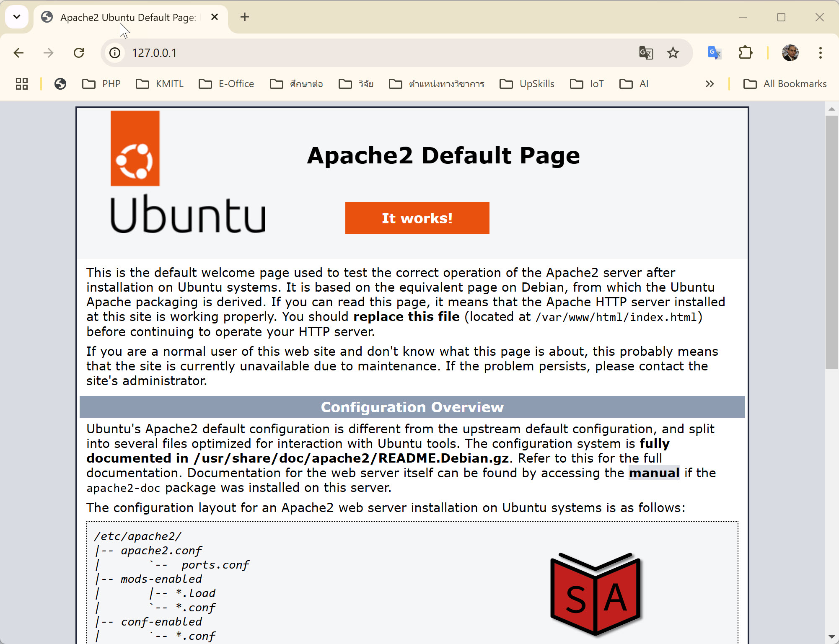The height and width of the screenshot is (644, 839).
Task: Click the /var/www/html/index.html path text
Action: point(616,317)
